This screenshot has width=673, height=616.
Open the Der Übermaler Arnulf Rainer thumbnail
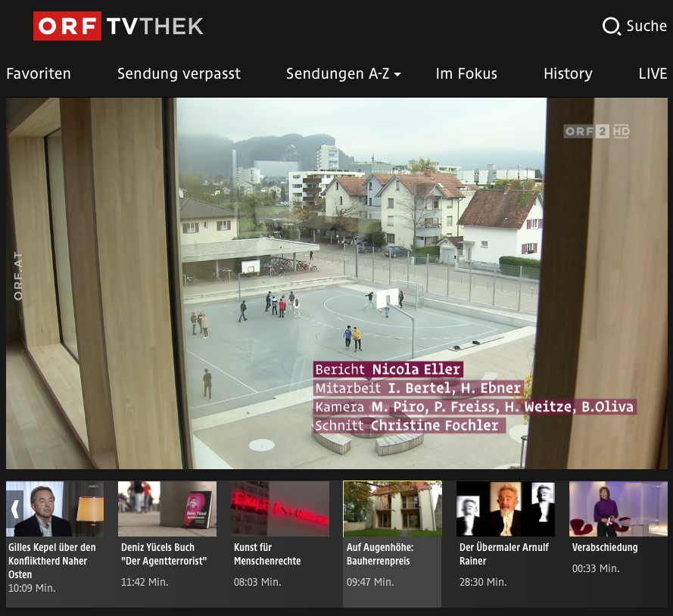[505, 509]
